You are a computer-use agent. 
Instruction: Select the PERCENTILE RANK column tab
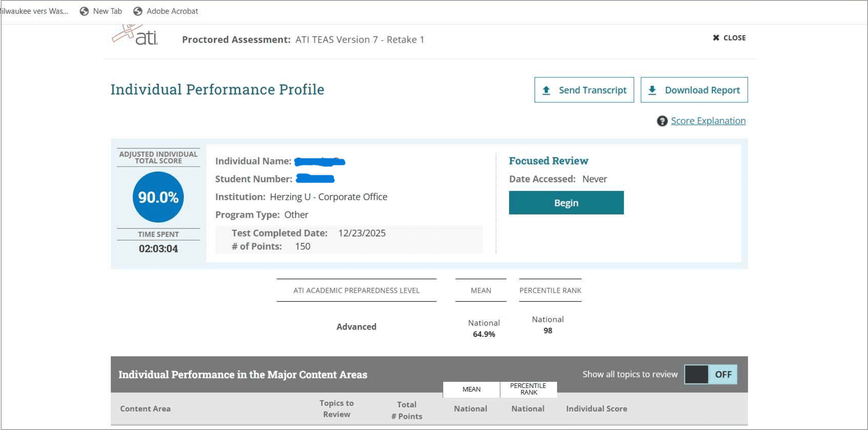(x=528, y=389)
